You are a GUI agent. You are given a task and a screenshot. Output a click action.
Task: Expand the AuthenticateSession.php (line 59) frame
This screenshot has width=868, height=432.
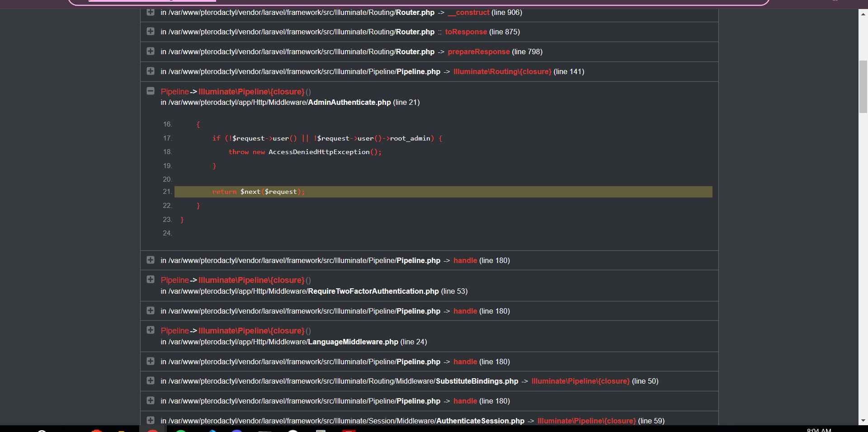point(151,421)
